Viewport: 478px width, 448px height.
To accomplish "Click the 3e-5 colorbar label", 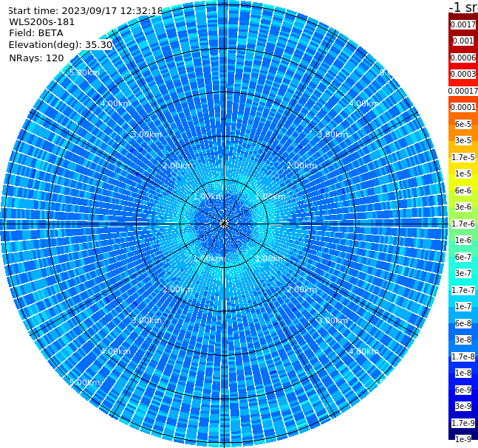I will [x=463, y=140].
